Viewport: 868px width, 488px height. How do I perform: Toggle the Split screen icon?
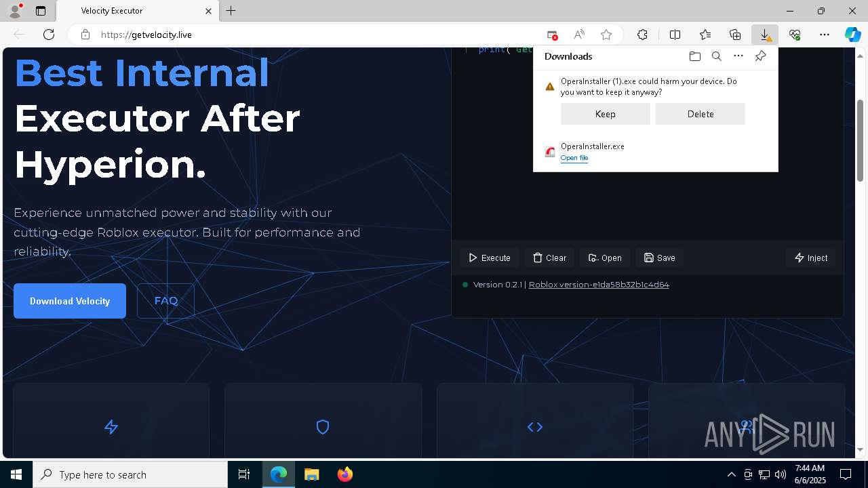point(675,35)
